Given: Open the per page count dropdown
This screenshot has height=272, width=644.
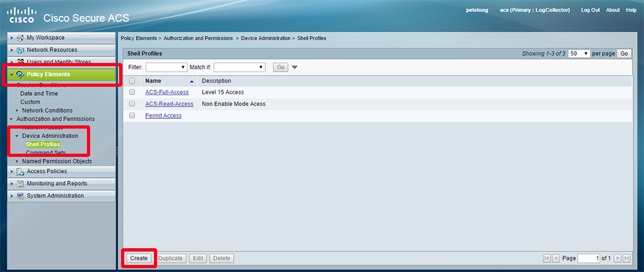Looking at the screenshot, I should pyautogui.click(x=579, y=54).
